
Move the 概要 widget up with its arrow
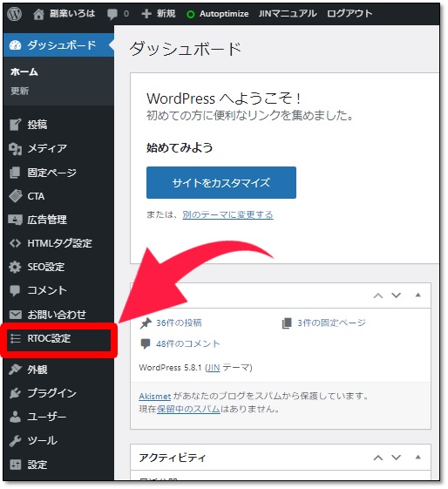[x=378, y=295]
